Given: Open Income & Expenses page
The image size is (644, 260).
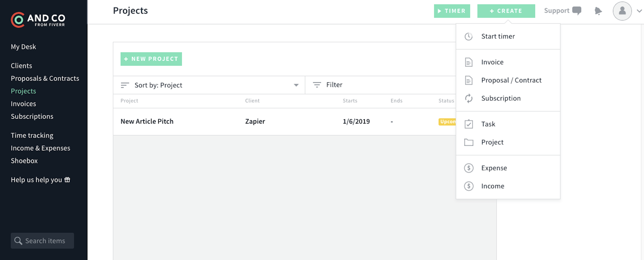Looking at the screenshot, I should (x=40, y=148).
